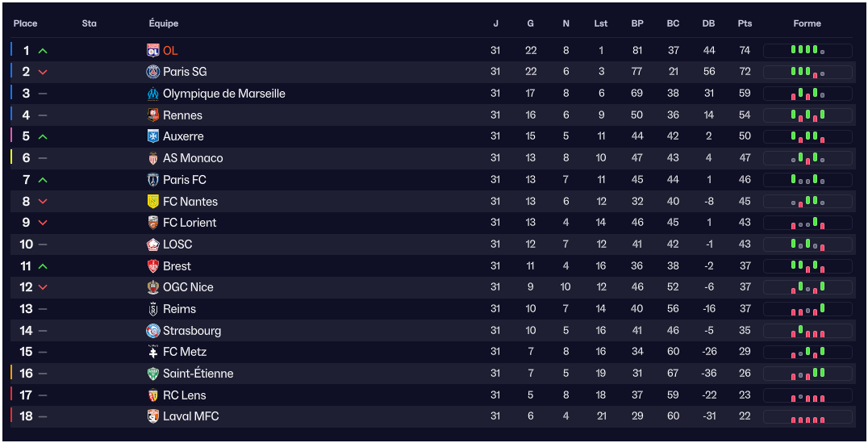Sort by the DB goal difference header
Screen dimensions: 868x443
708,23
